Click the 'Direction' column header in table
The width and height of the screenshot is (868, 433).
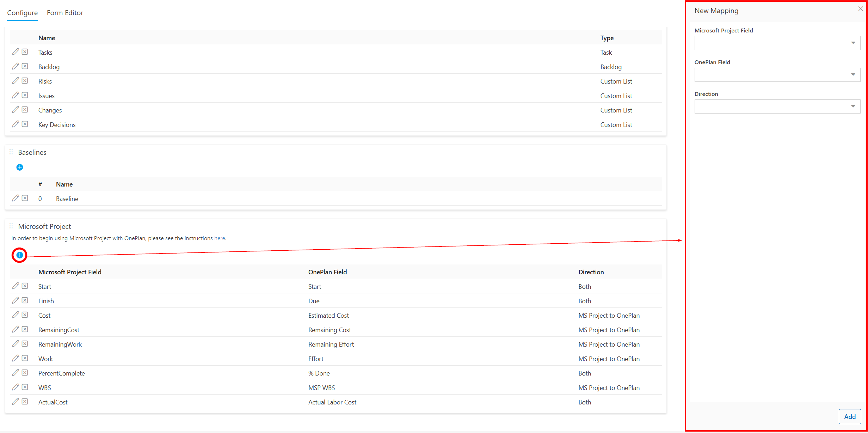(x=591, y=272)
